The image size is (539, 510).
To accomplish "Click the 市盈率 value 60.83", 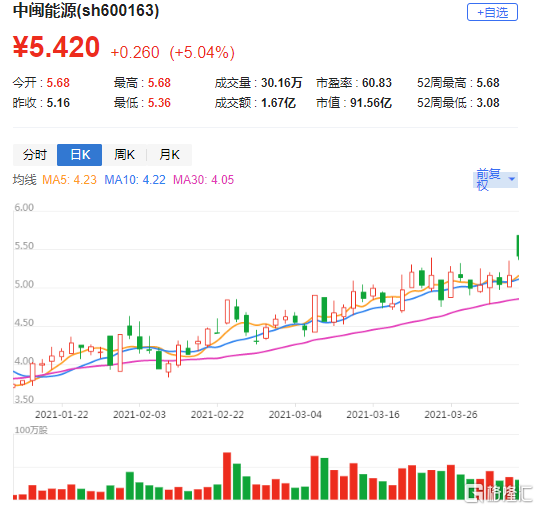I will 377,83.
